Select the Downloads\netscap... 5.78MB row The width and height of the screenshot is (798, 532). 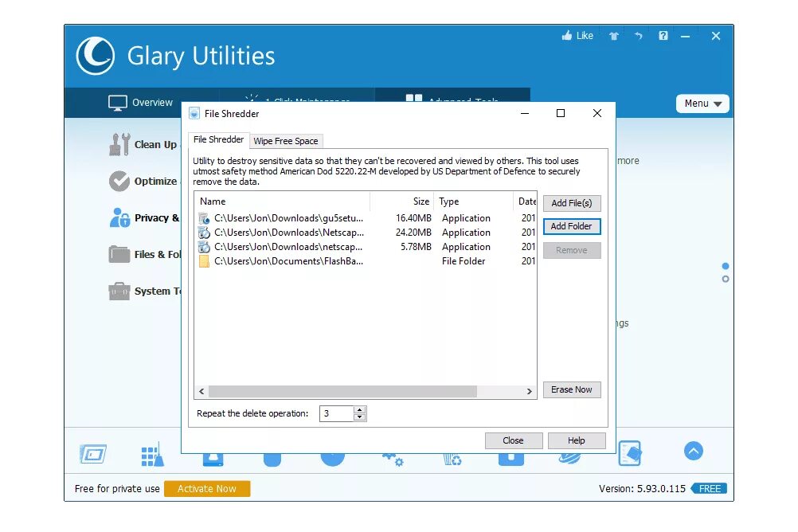[366, 247]
